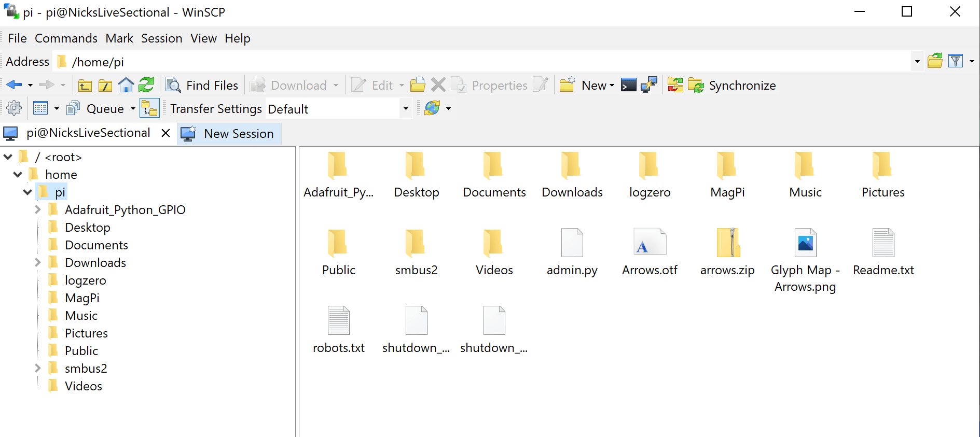
Task: Click the /home/pi address field
Action: point(482,62)
